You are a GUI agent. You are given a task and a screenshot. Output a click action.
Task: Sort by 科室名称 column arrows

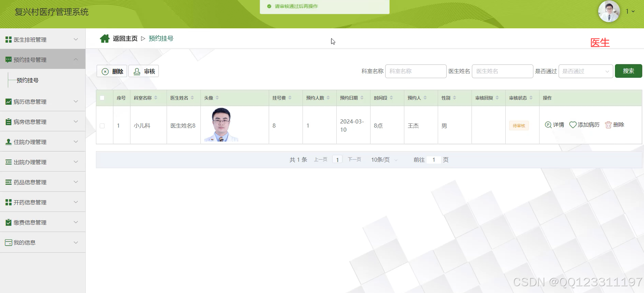click(156, 98)
